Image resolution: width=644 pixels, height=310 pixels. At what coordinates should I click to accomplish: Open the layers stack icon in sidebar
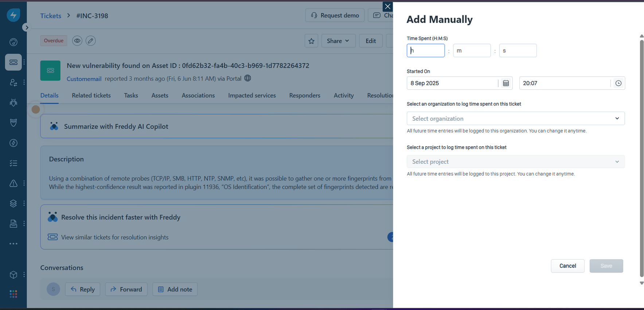(x=13, y=203)
